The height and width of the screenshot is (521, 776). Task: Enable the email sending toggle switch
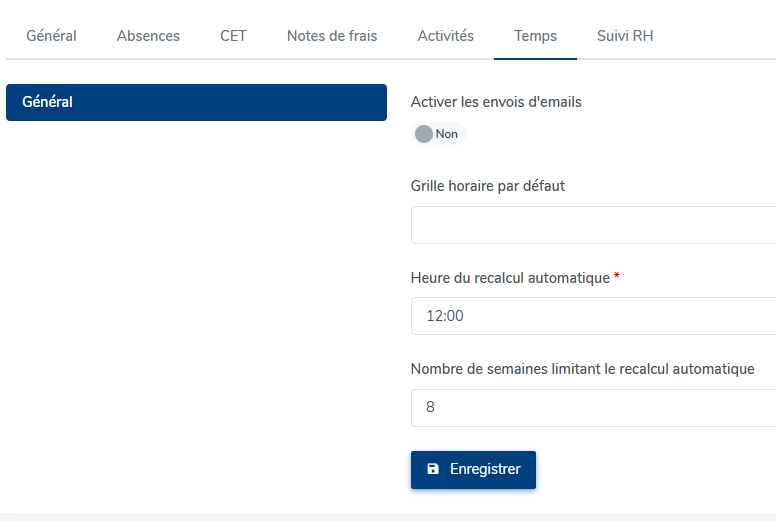438,134
